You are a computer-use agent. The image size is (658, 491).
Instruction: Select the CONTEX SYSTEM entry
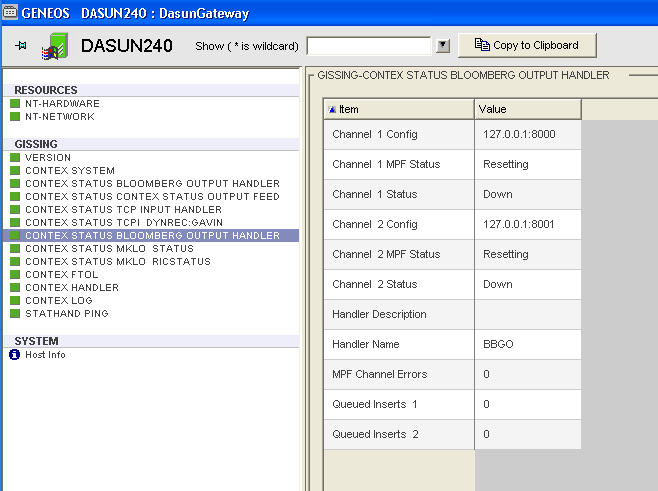70,171
